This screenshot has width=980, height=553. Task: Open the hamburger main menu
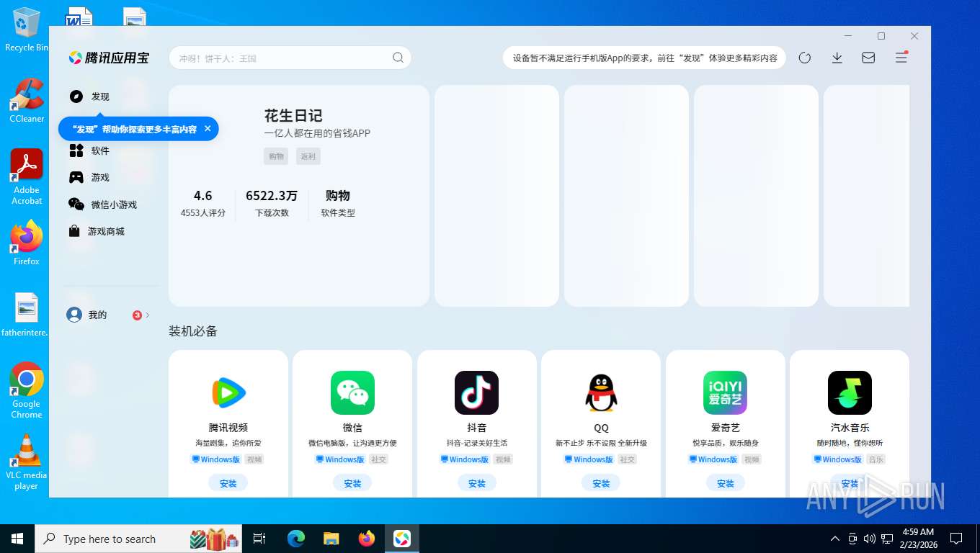[x=901, y=58]
